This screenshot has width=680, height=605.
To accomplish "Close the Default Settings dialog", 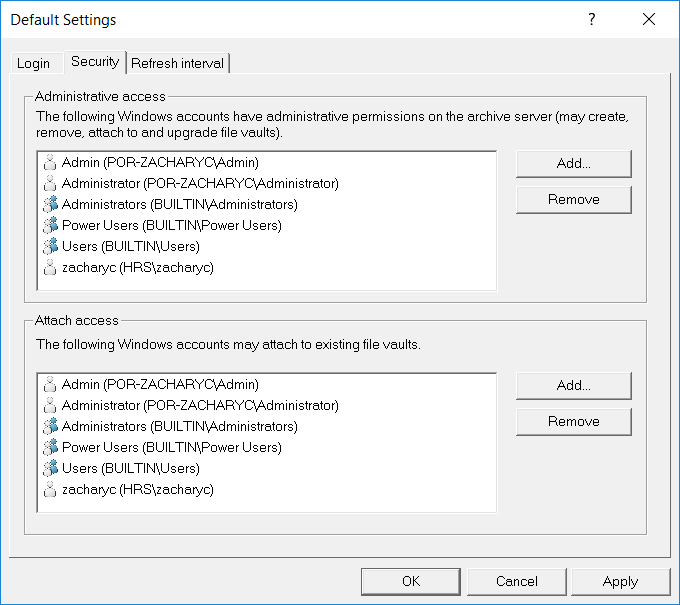I will pos(649,20).
